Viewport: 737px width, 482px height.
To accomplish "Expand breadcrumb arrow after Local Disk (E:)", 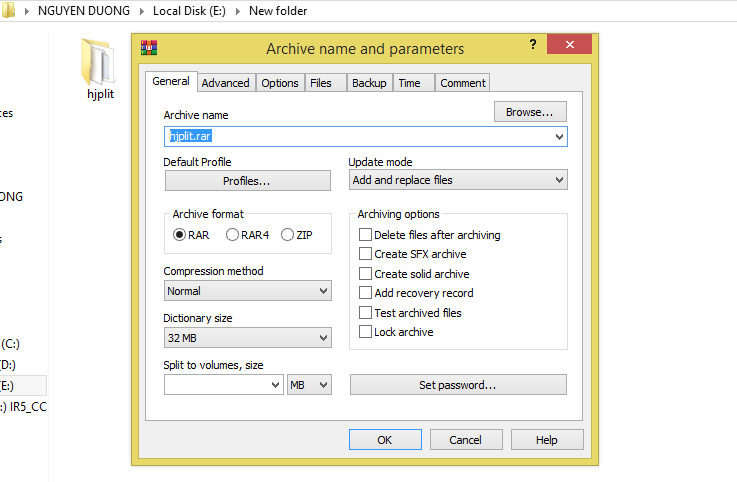I will point(237,11).
